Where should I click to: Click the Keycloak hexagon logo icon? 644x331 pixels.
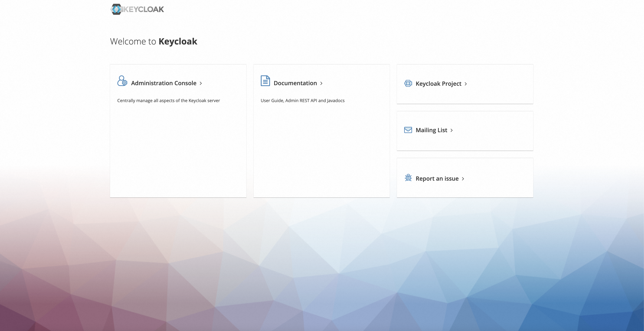point(116,9)
